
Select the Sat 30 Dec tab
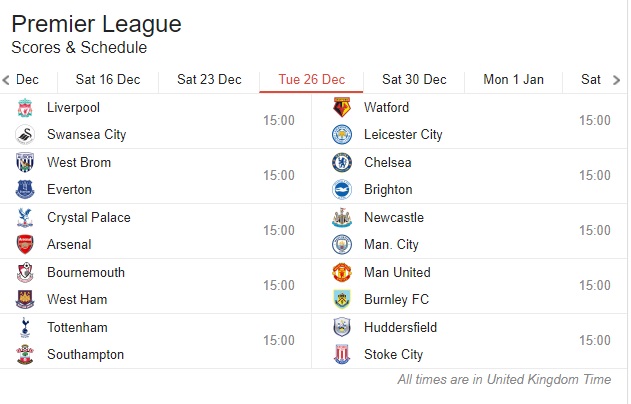(x=414, y=80)
